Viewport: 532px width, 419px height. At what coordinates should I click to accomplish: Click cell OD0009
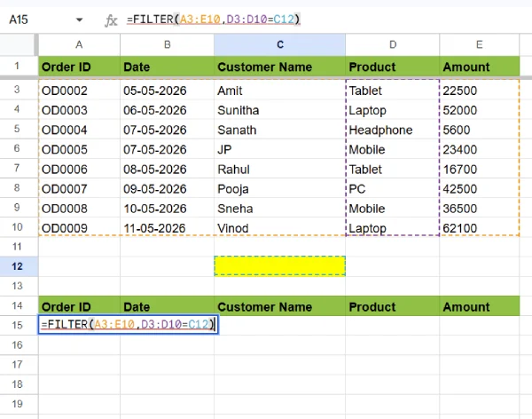click(79, 228)
